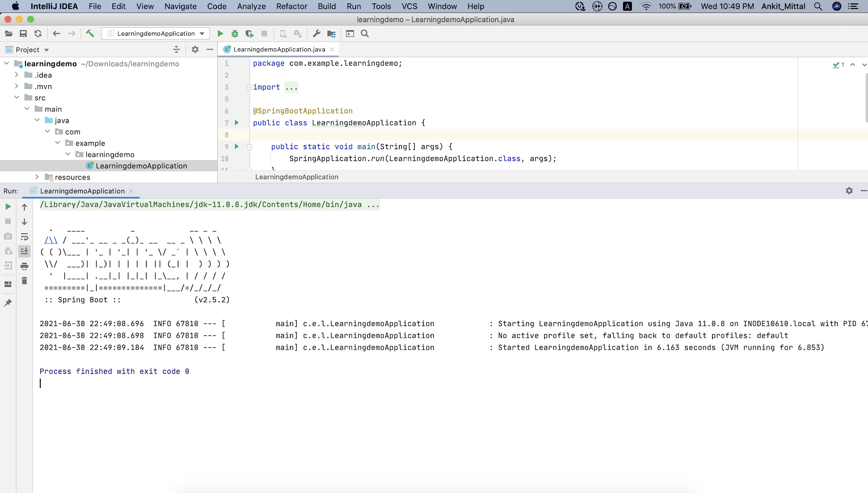The image size is (868, 493).
Task: Run the app with toolbar green play button
Action: point(220,33)
